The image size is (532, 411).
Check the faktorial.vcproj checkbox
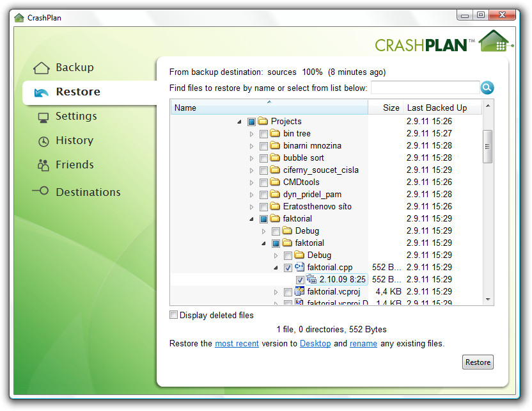click(x=288, y=292)
